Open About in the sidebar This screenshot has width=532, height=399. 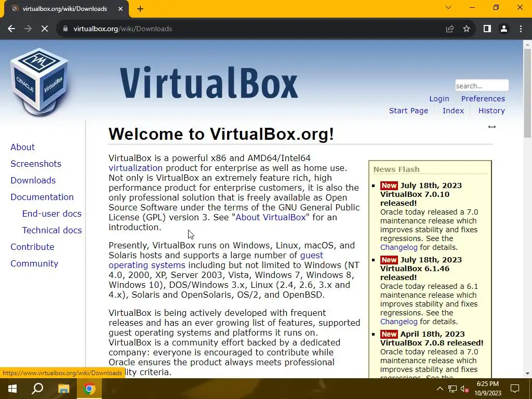tap(22, 147)
